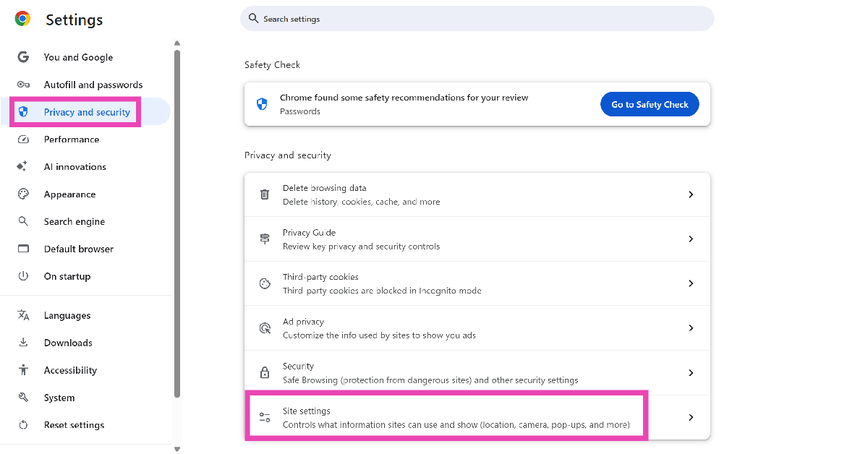Click the Downloads arrow icon

pos(23,343)
